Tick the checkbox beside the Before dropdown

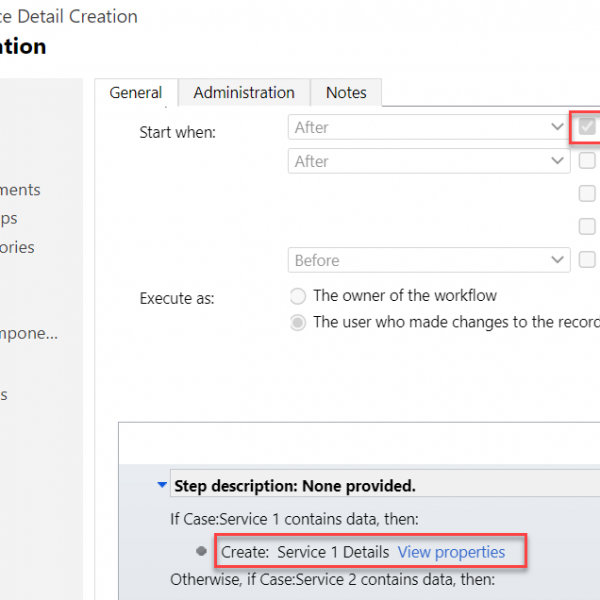587,259
